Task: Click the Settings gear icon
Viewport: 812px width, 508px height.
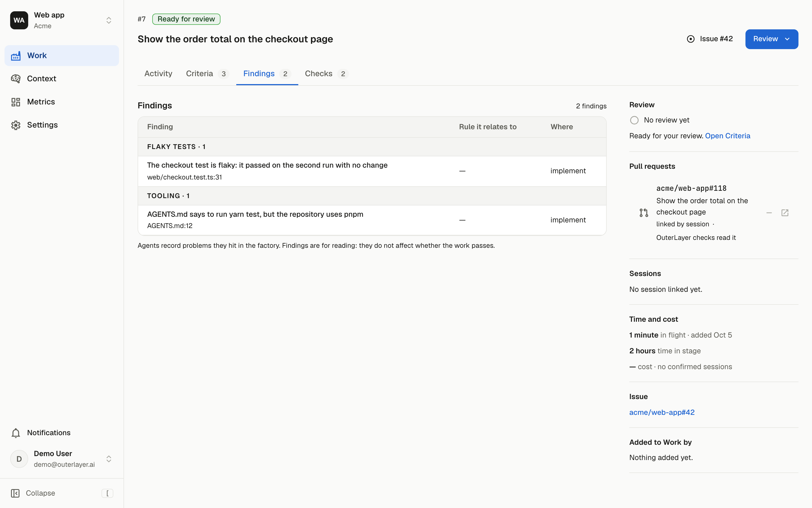Action: click(x=16, y=125)
